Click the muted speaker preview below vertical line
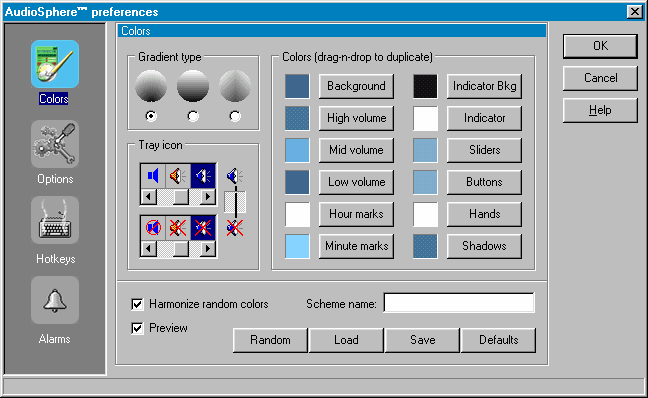 click(235, 228)
